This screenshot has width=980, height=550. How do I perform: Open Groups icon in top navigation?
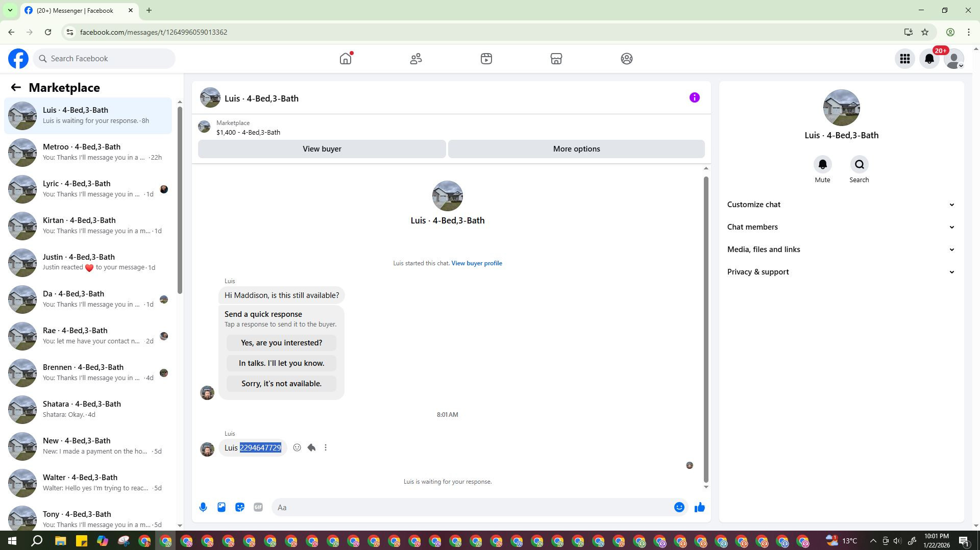[627, 59]
